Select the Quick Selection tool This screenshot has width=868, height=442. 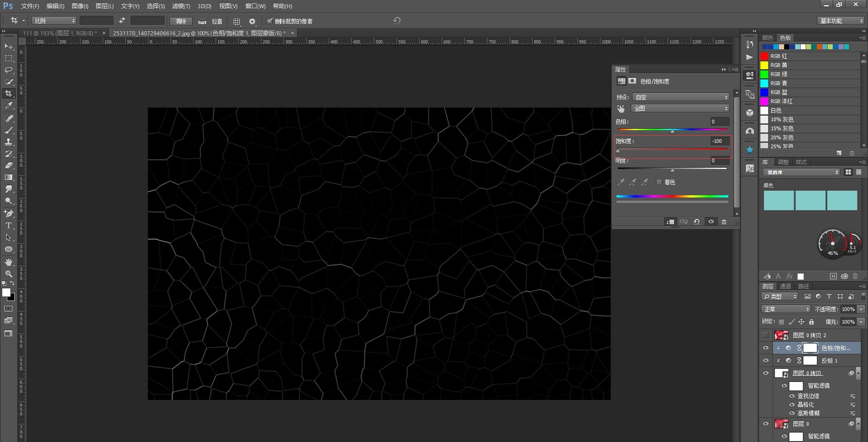pos(9,82)
